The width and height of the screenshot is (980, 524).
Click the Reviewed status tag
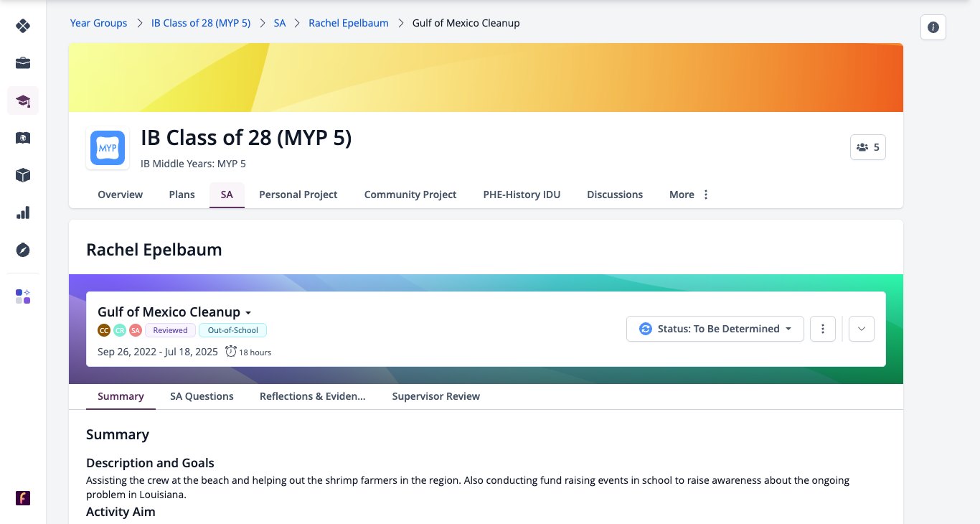(171, 330)
